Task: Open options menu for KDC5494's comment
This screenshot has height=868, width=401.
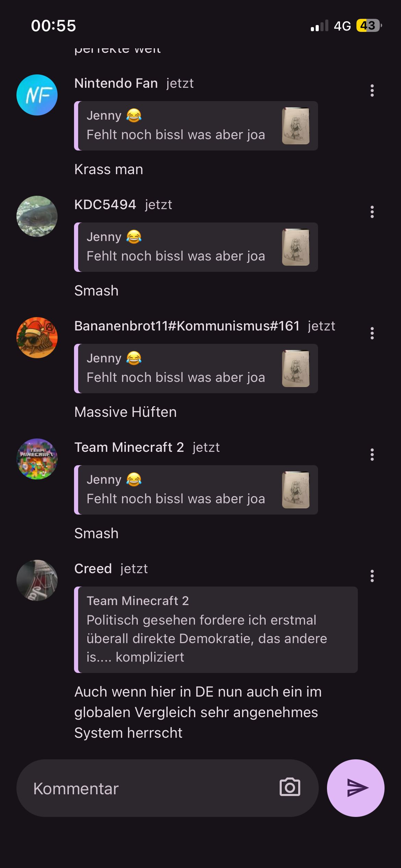Action: (x=372, y=212)
